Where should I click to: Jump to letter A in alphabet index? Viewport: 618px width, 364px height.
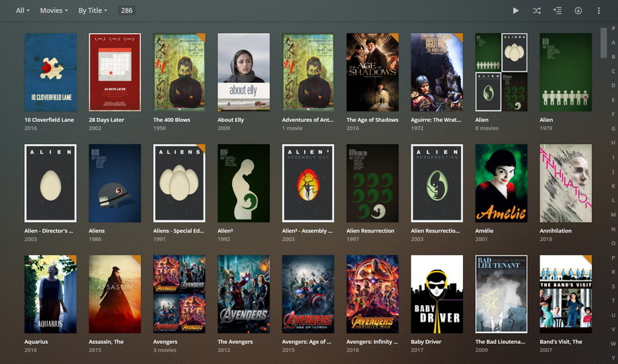tap(613, 42)
